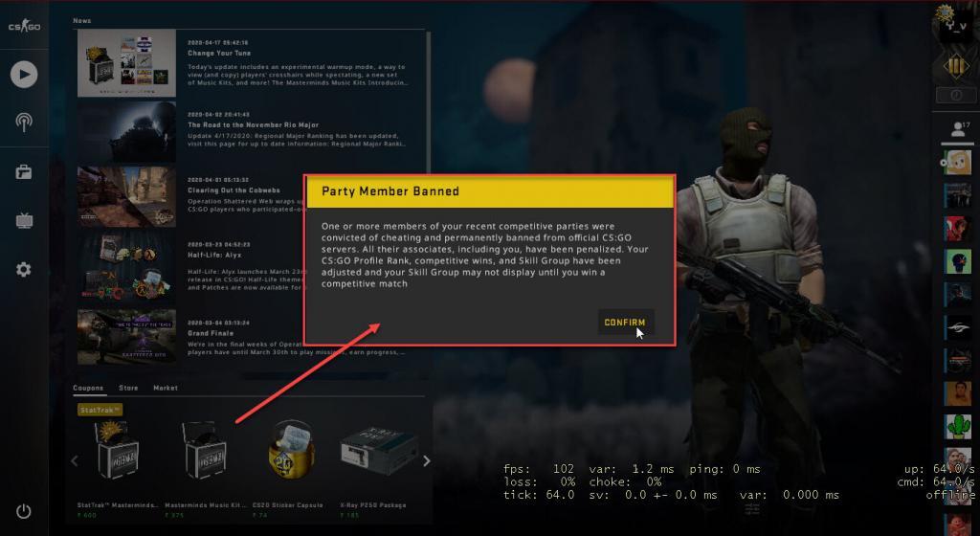Open the broadcast antenna icon

point(24,122)
